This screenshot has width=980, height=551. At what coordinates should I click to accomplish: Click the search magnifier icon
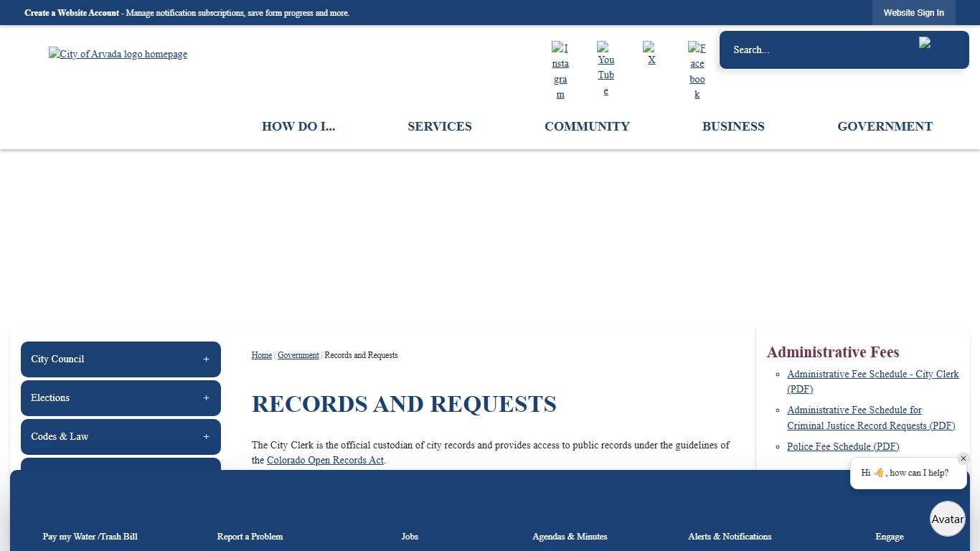[925, 43]
